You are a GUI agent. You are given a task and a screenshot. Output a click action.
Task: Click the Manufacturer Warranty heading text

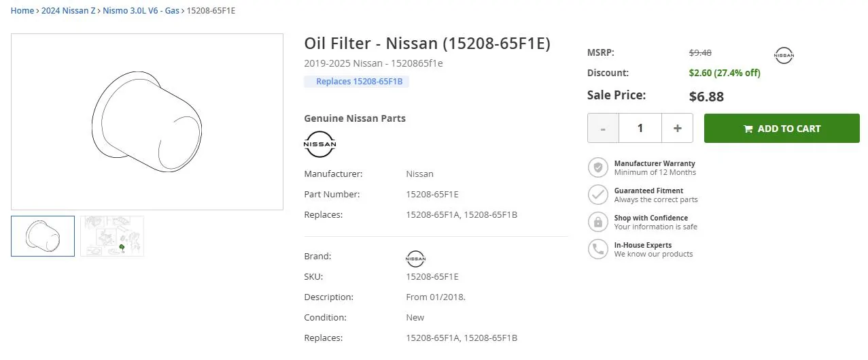(x=655, y=163)
